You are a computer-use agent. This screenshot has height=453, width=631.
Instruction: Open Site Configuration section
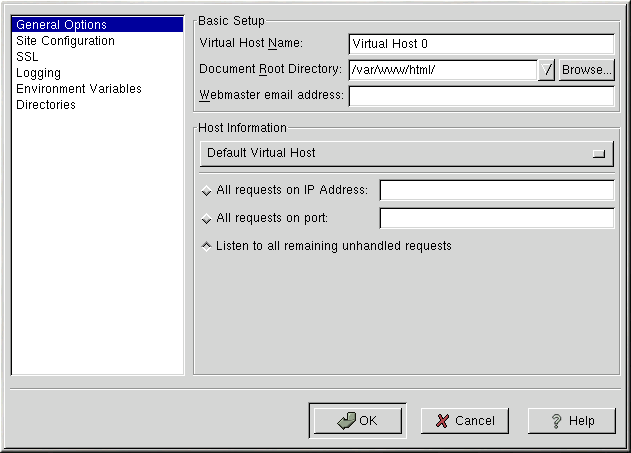pyautogui.click(x=65, y=41)
